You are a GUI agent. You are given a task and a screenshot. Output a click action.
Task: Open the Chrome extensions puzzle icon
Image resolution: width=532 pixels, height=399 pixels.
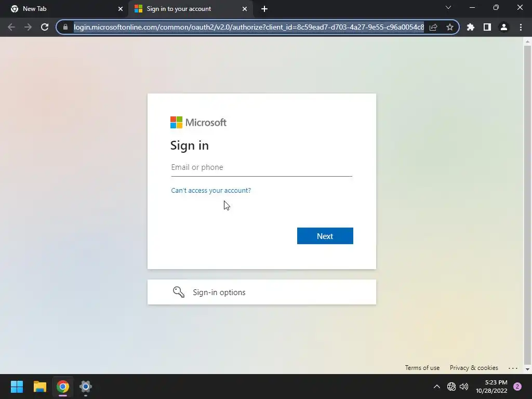(471, 27)
